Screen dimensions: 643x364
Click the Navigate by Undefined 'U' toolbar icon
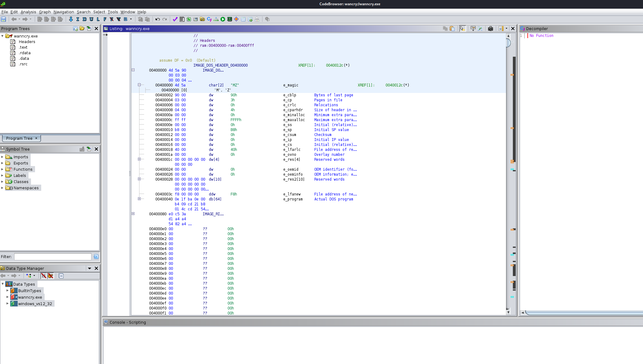(91, 19)
